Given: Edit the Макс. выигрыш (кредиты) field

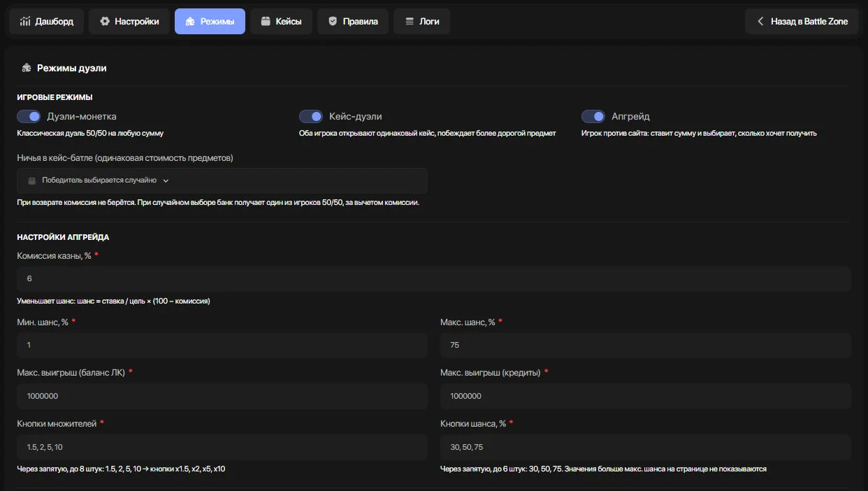Looking at the screenshot, I should click(646, 396).
